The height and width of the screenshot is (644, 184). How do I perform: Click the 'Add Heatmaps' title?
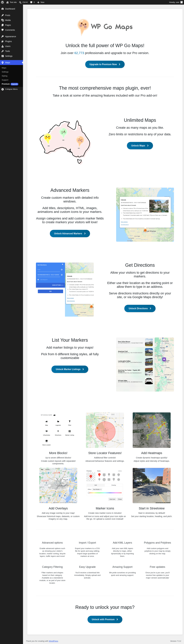point(152,453)
